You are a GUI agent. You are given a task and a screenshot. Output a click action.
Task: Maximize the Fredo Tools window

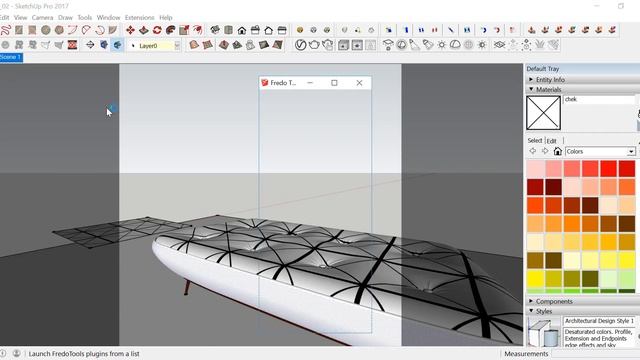[334, 83]
